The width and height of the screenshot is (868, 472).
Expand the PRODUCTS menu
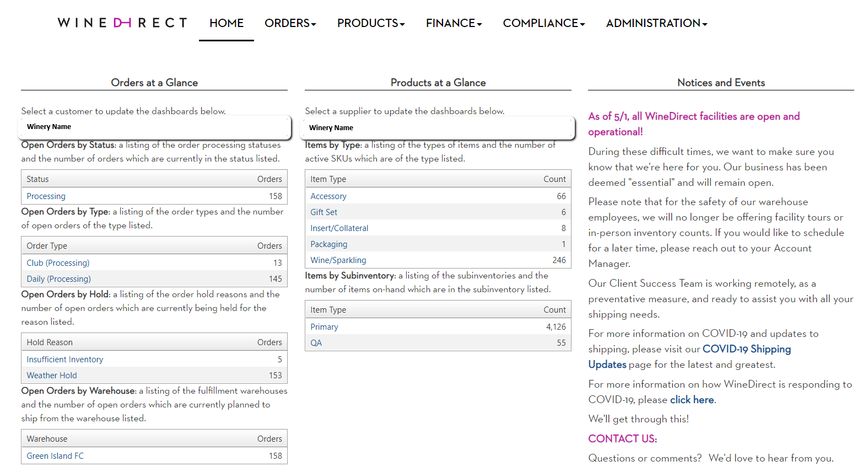click(x=371, y=23)
